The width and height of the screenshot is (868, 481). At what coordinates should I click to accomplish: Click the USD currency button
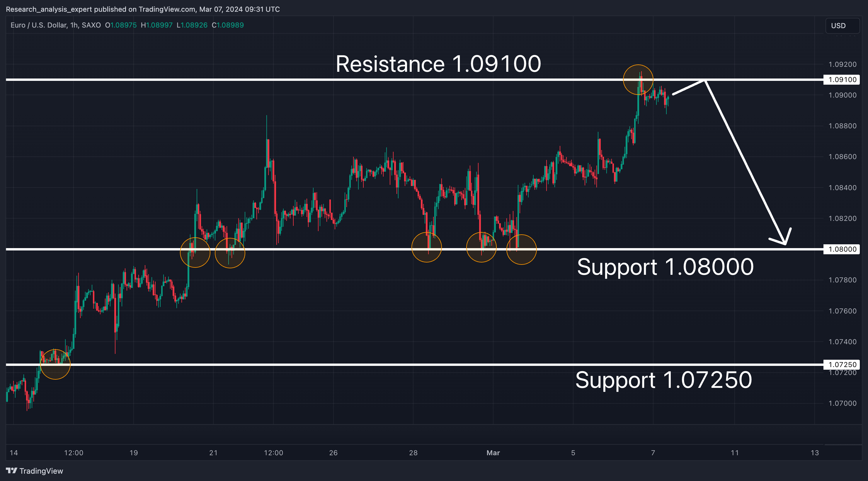point(842,25)
